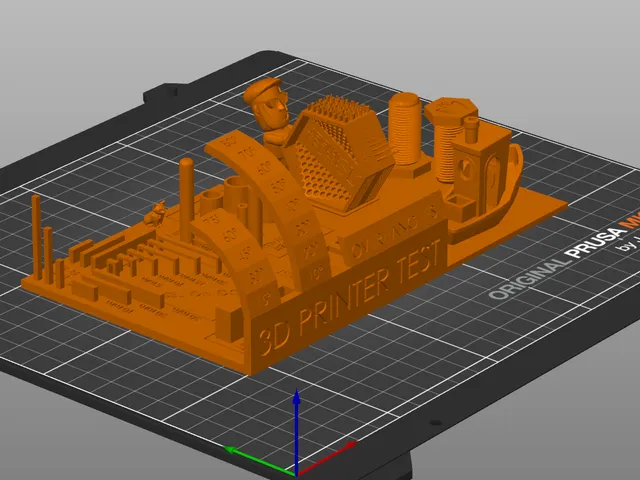Viewport: 640px width, 480px height.
Task: Click the blue Z axis arrow
Action: (297, 432)
